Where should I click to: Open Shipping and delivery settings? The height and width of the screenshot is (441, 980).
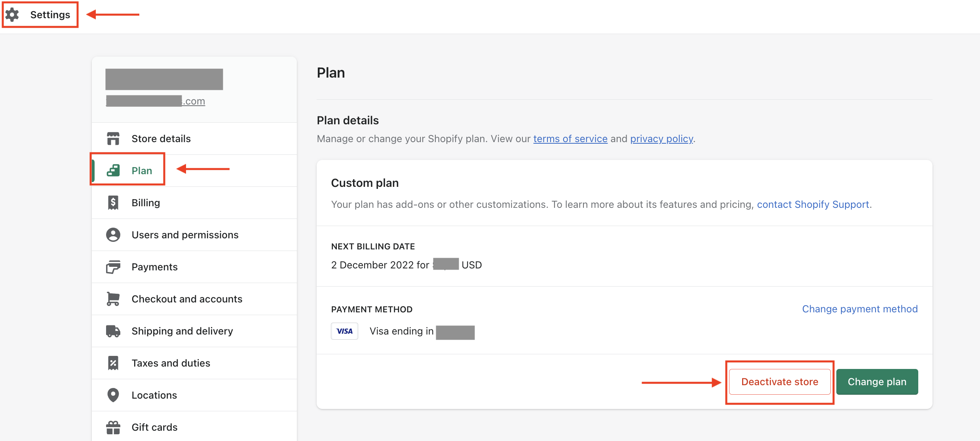tap(194, 331)
